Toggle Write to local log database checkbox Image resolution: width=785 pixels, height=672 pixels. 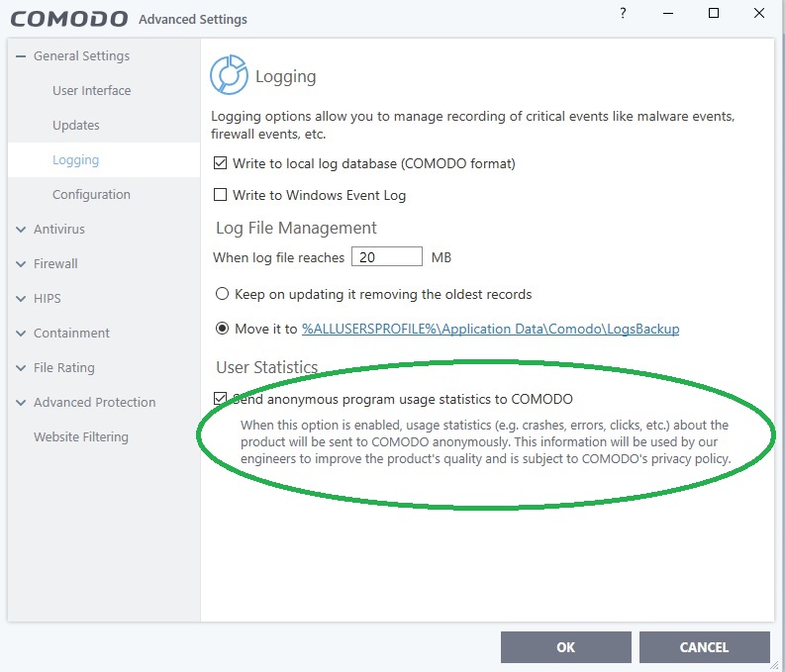(x=220, y=163)
